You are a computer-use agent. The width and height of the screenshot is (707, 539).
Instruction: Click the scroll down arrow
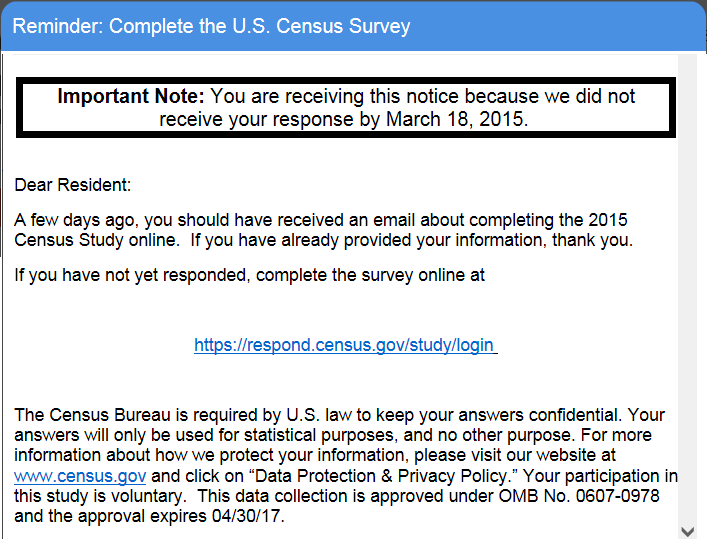pos(688,529)
